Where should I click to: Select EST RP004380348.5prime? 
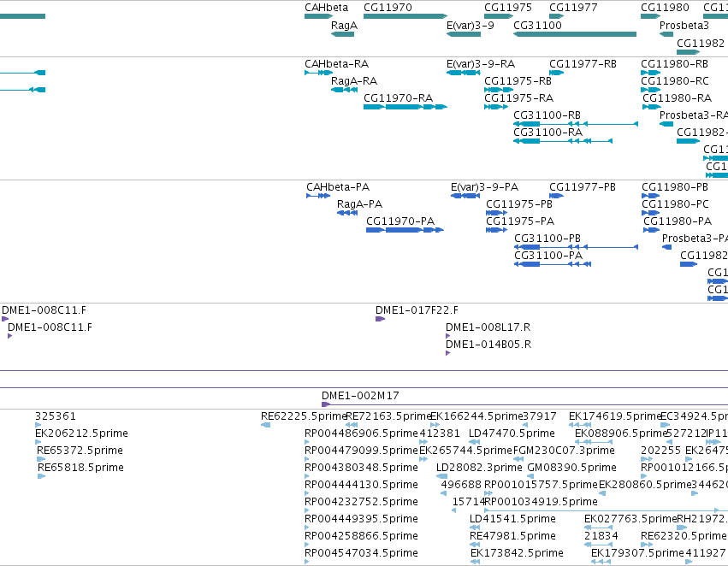tap(307, 476)
